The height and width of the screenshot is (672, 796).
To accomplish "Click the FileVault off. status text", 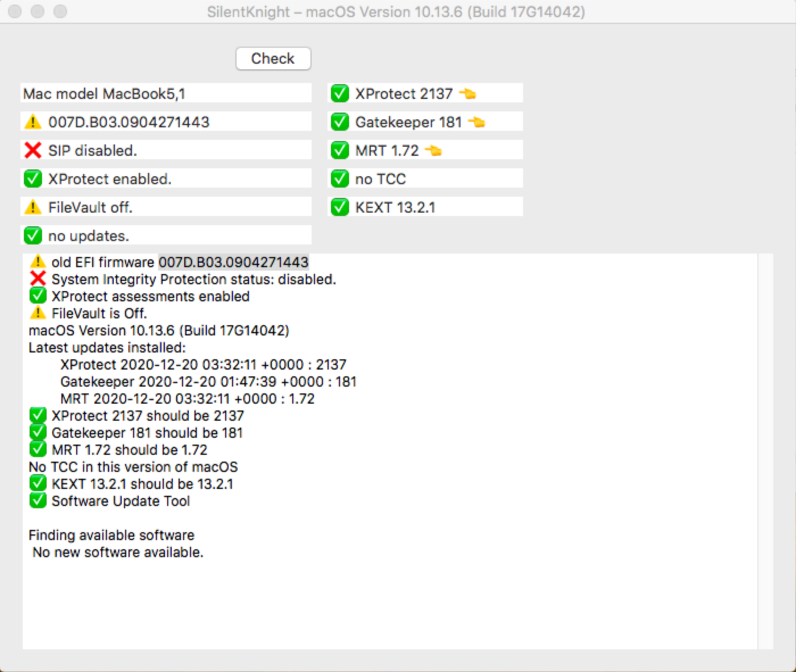I will tap(90, 208).
